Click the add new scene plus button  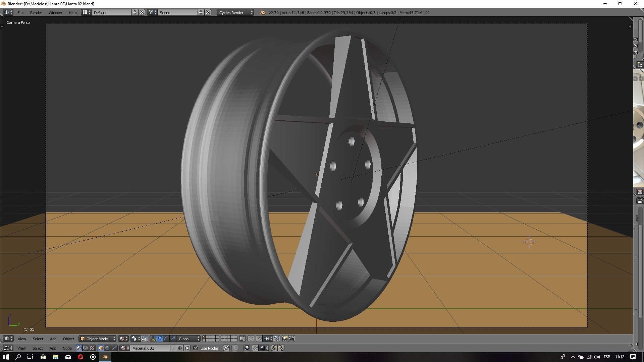[201, 12]
